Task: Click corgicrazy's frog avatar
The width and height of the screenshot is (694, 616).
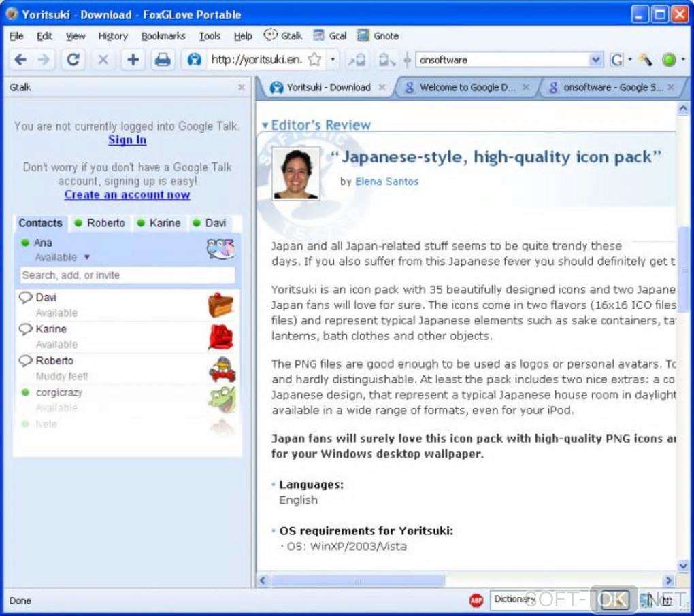Action: pos(222,399)
